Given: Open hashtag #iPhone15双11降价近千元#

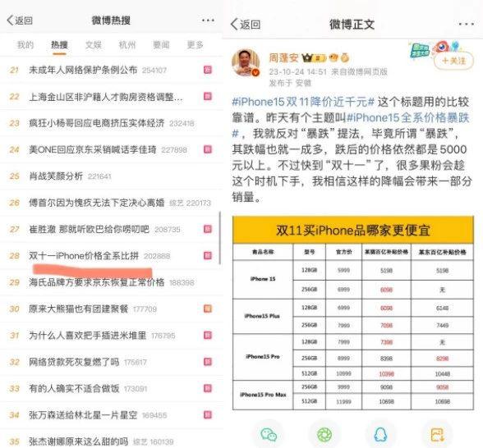Looking at the screenshot, I should (303, 102).
